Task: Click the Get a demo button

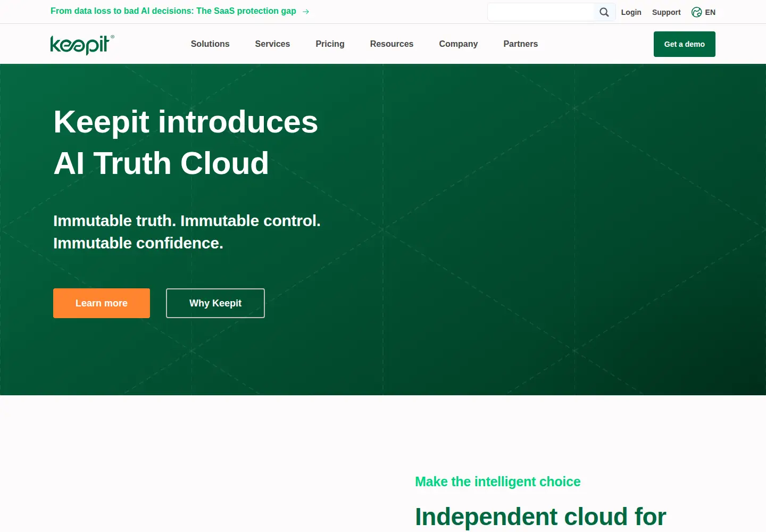Action: click(685, 44)
